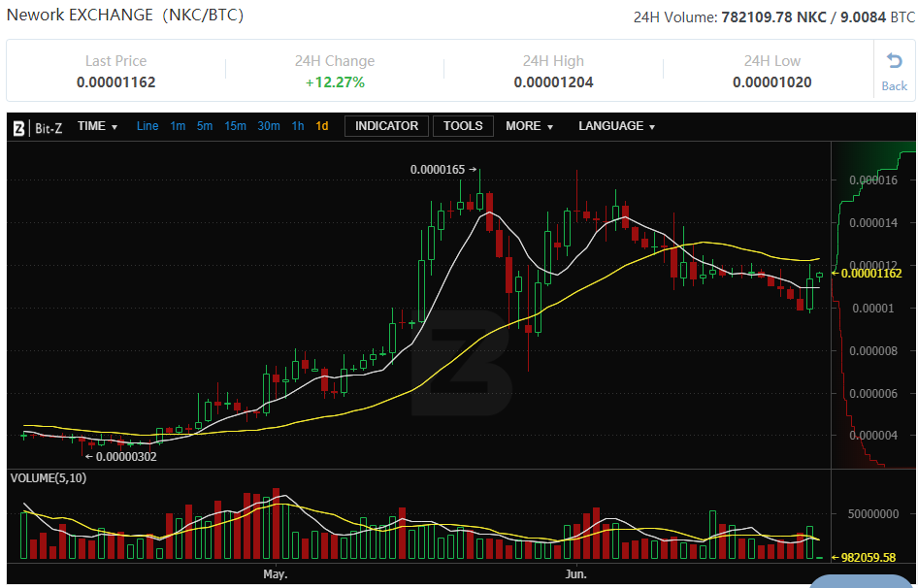Screen dimensions: 918x588
Task: Open the TIME dropdown menu
Action: [x=97, y=126]
